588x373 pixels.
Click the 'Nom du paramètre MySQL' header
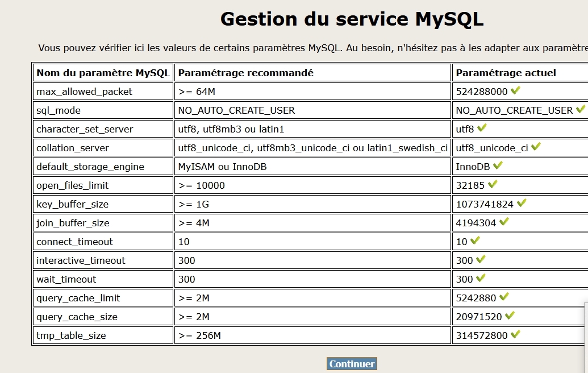tap(103, 73)
